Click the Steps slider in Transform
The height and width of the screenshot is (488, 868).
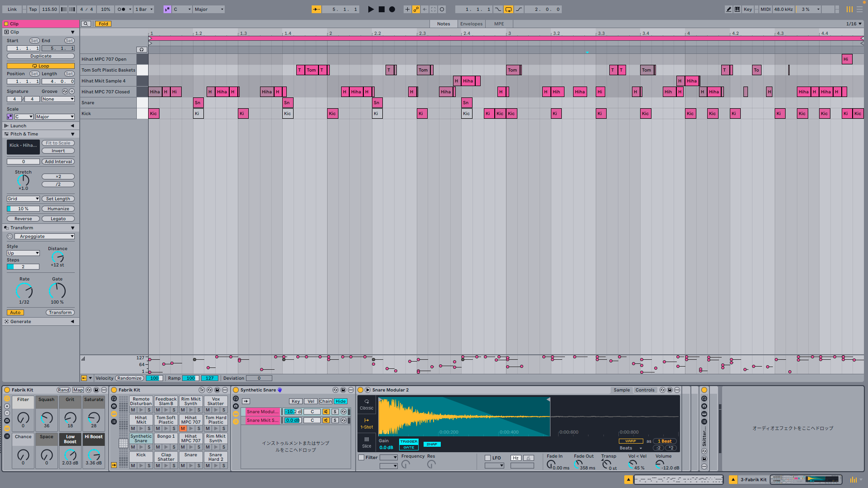[x=23, y=267]
